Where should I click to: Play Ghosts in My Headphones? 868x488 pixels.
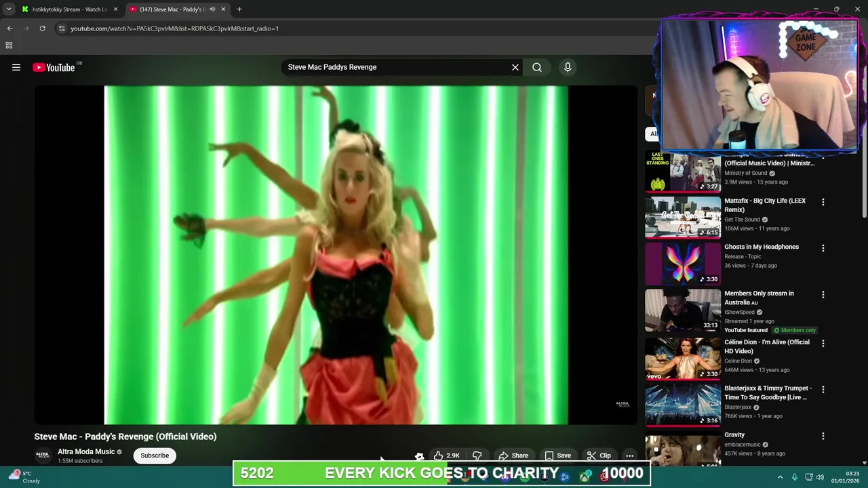coord(762,247)
